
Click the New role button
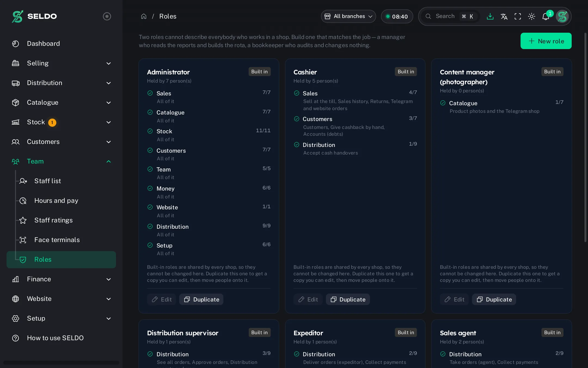coord(546,41)
